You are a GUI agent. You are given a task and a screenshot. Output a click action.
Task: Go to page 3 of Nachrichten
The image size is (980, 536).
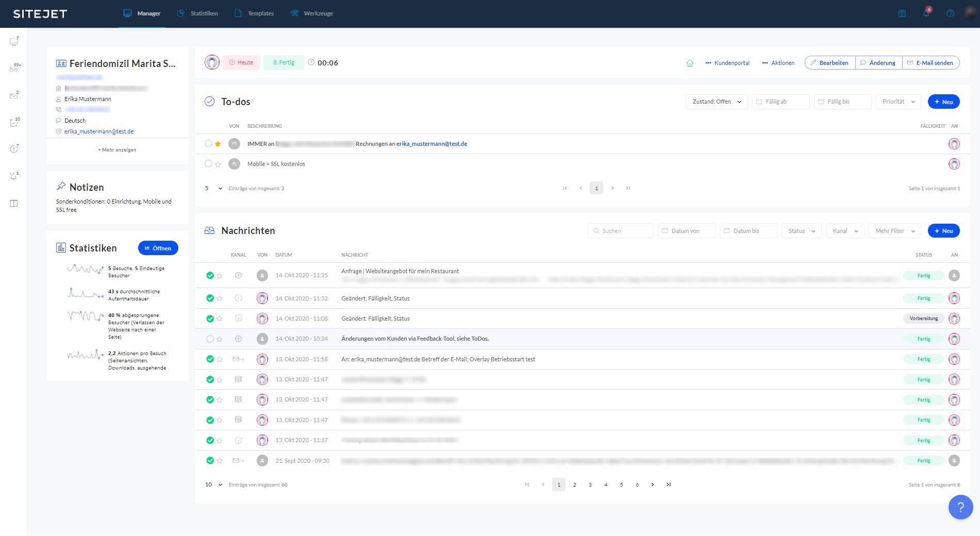(x=590, y=484)
